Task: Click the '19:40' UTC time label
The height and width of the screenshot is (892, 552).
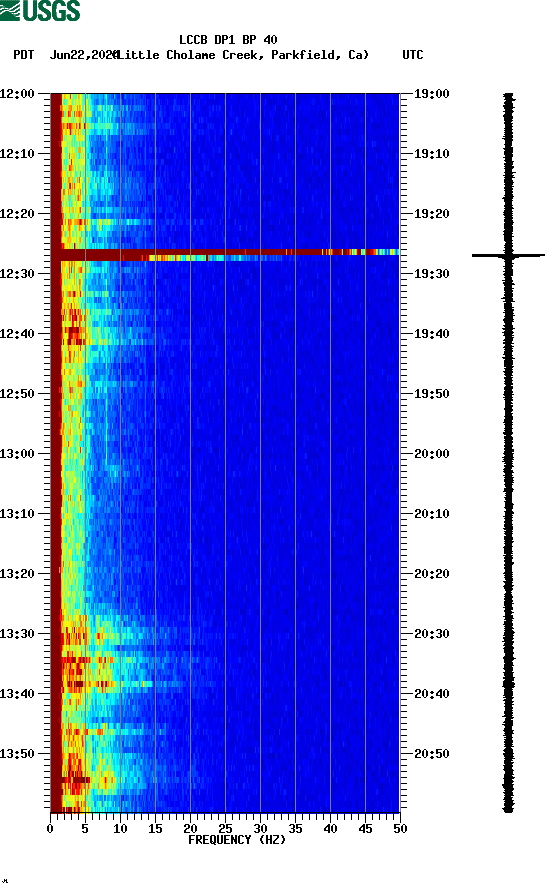Action: (431, 333)
